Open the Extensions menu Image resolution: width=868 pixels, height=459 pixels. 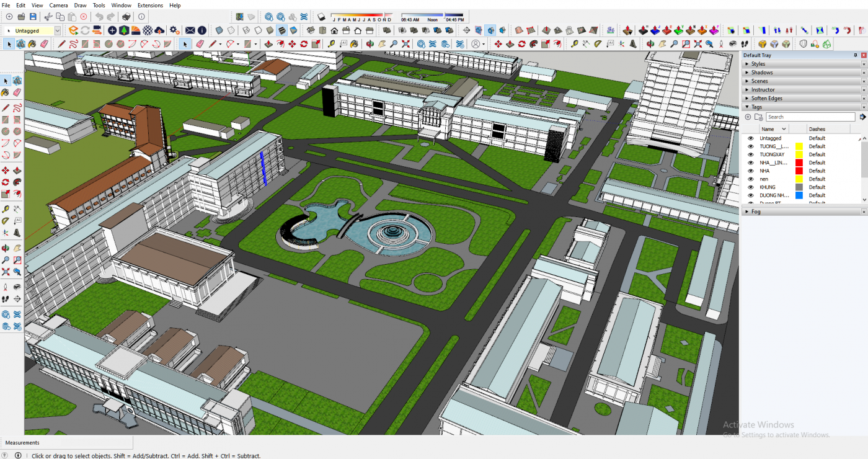click(150, 5)
